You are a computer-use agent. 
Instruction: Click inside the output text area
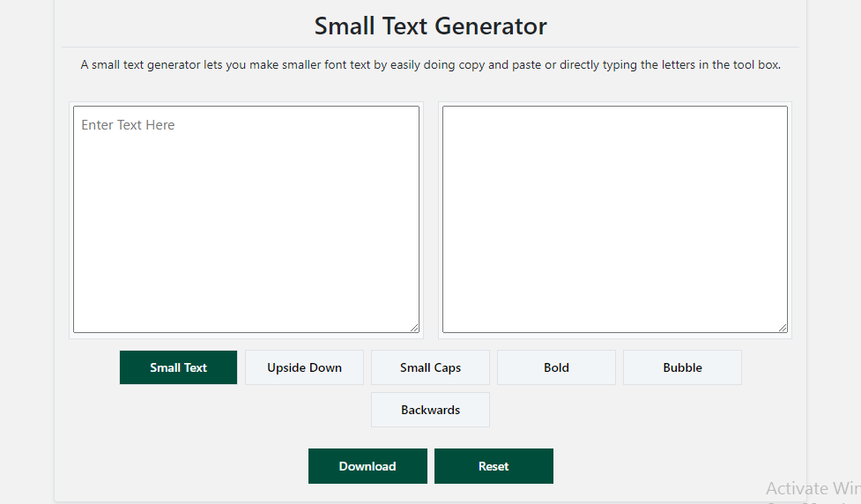click(x=615, y=219)
